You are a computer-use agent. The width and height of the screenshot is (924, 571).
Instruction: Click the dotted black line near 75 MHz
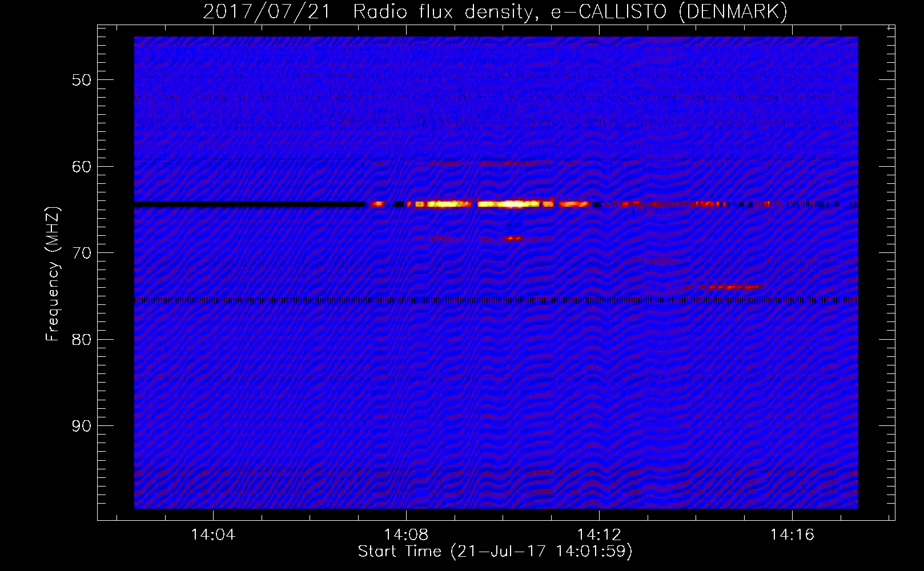point(496,300)
